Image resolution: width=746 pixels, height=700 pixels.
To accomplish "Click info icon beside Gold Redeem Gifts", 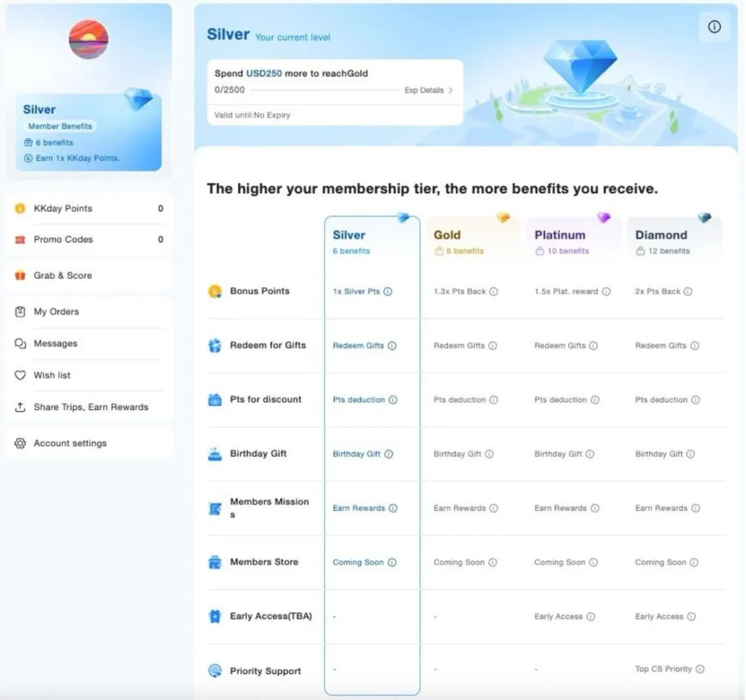I will click(x=493, y=346).
